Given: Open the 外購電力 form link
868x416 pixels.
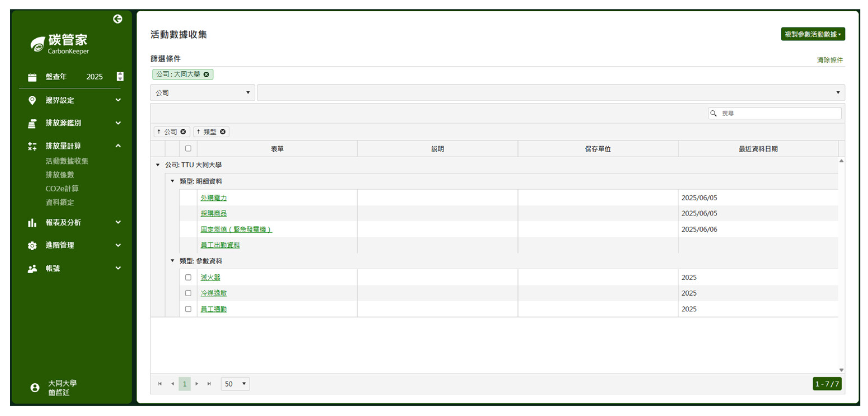Looking at the screenshot, I should point(213,198).
